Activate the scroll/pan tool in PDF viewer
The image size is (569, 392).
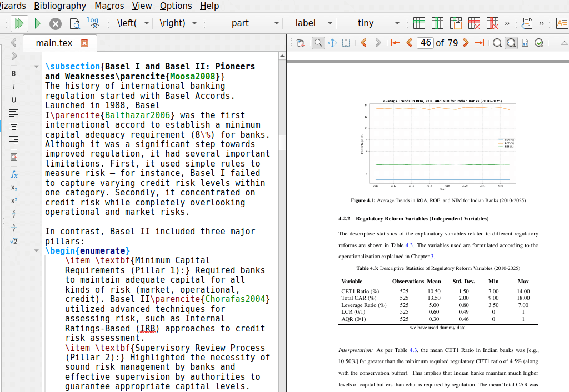(x=332, y=43)
